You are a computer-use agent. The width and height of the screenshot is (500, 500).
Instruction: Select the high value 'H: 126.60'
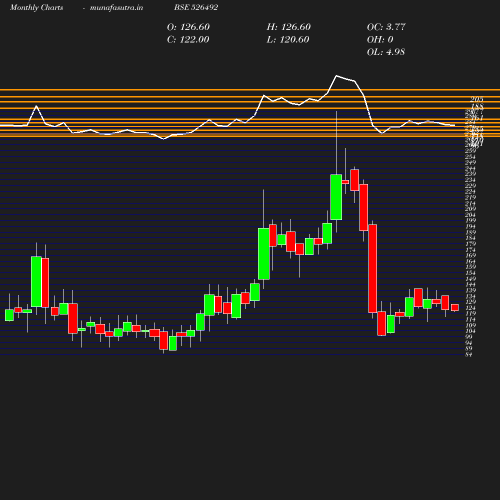289,27
